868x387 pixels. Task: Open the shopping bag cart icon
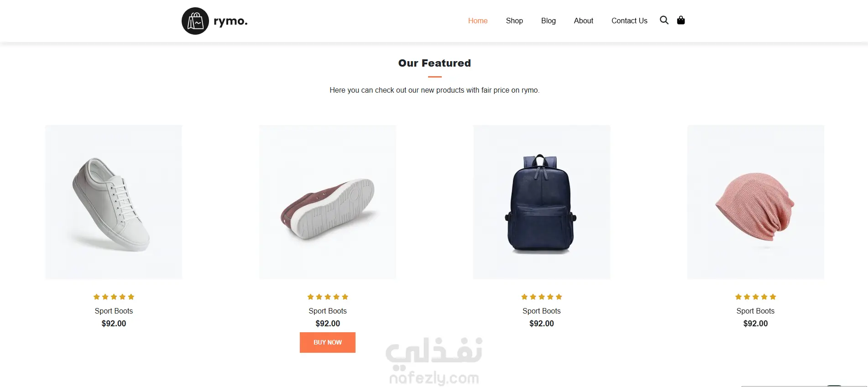click(681, 20)
